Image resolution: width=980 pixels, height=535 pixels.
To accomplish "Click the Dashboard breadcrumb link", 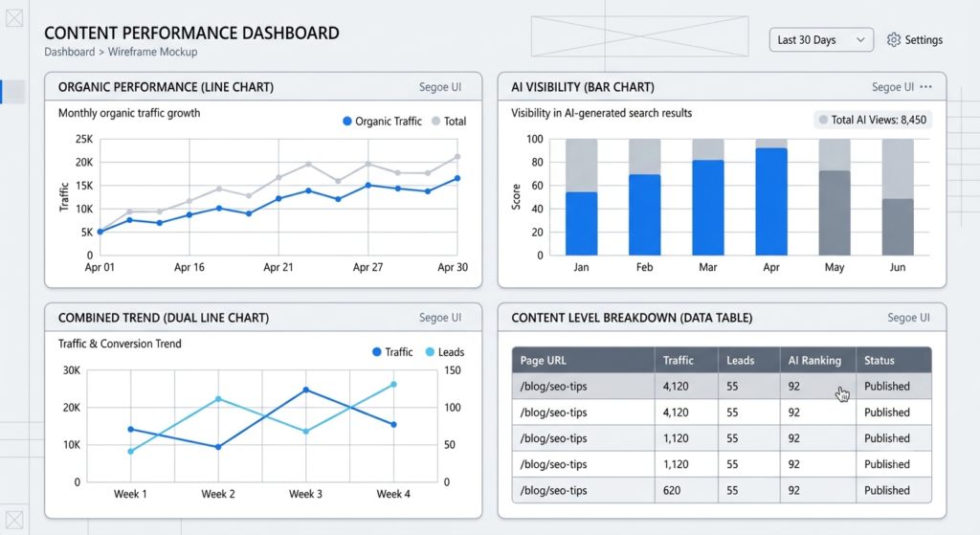I will [69, 52].
